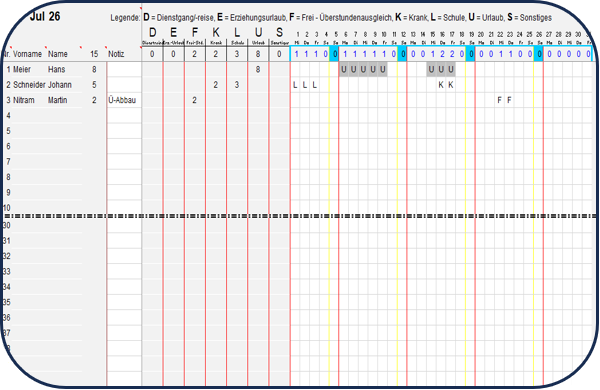Image resolution: width=600 pixels, height=390 pixels.
Task: Select the cyan Sunday total cell day 5
Action: 334,54
